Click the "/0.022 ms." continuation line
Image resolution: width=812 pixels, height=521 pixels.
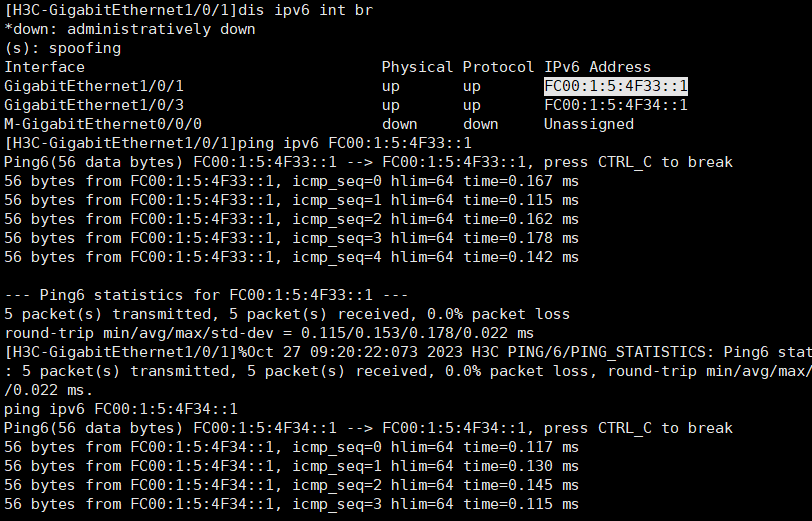coord(45,390)
